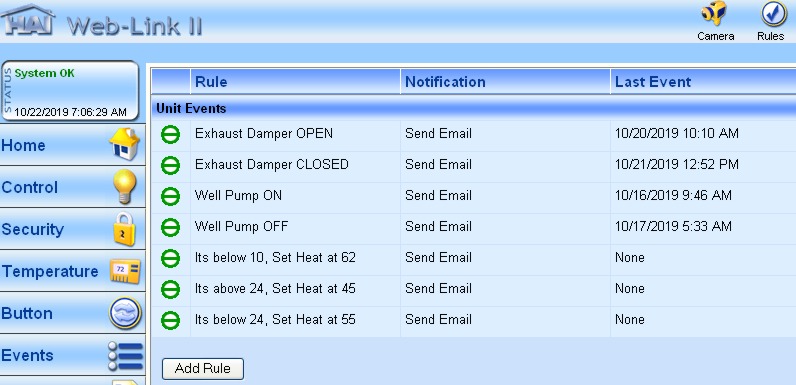
Task: Select the Temperature thermostat icon
Action: coord(125,271)
